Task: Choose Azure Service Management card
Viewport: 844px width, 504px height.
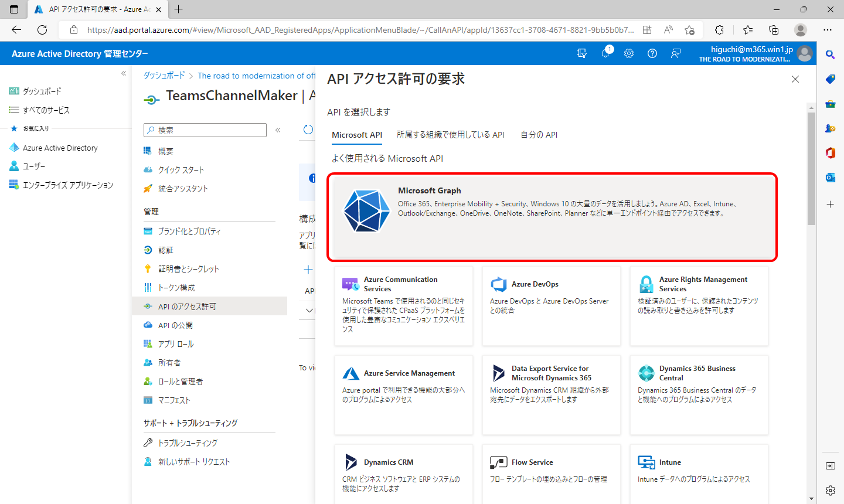Action: (404, 395)
